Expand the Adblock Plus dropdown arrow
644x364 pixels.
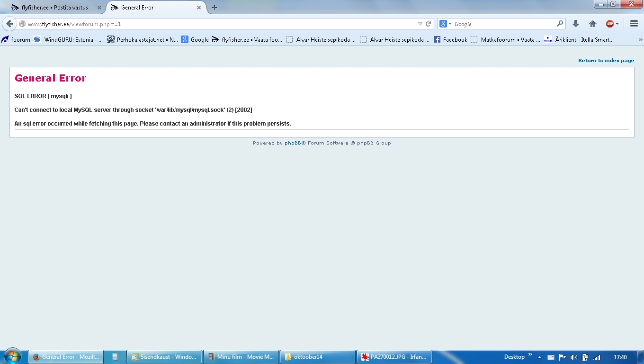pos(617,24)
